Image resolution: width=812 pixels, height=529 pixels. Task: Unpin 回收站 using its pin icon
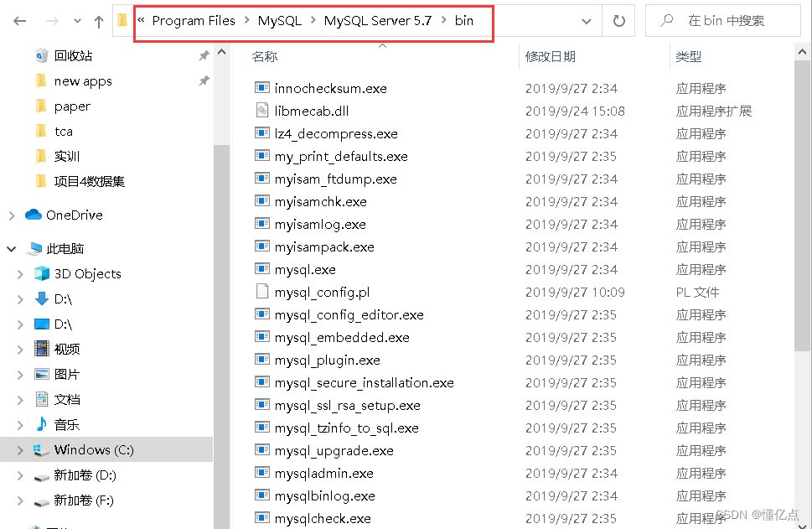pyautogui.click(x=204, y=55)
